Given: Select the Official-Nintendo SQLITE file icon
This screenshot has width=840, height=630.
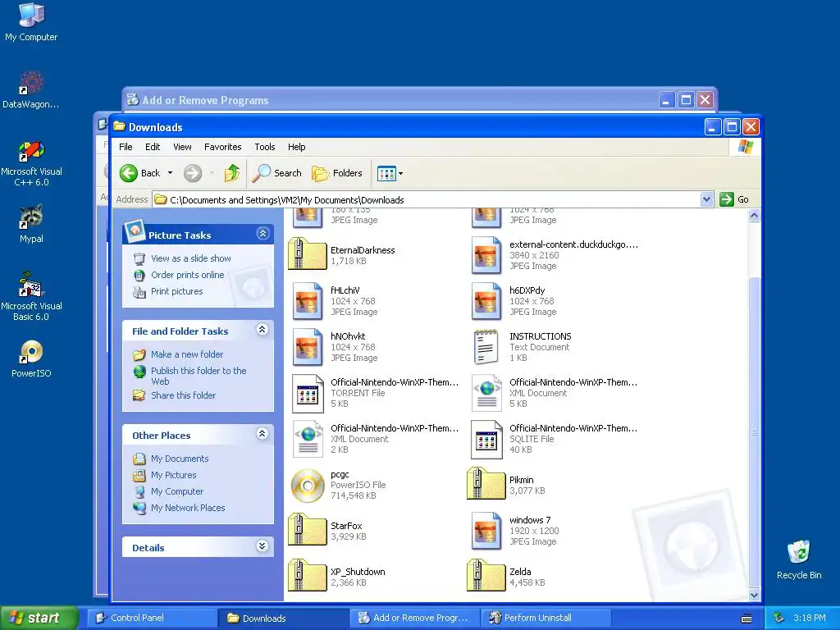Looking at the screenshot, I should click(x=486, y=440).
